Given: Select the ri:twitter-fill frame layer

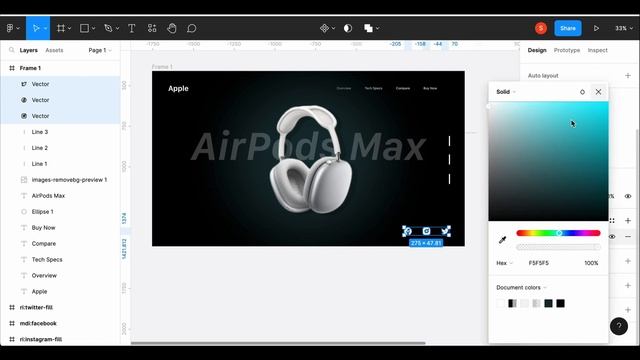Looking at the screenshot, I should click(60, 307).
